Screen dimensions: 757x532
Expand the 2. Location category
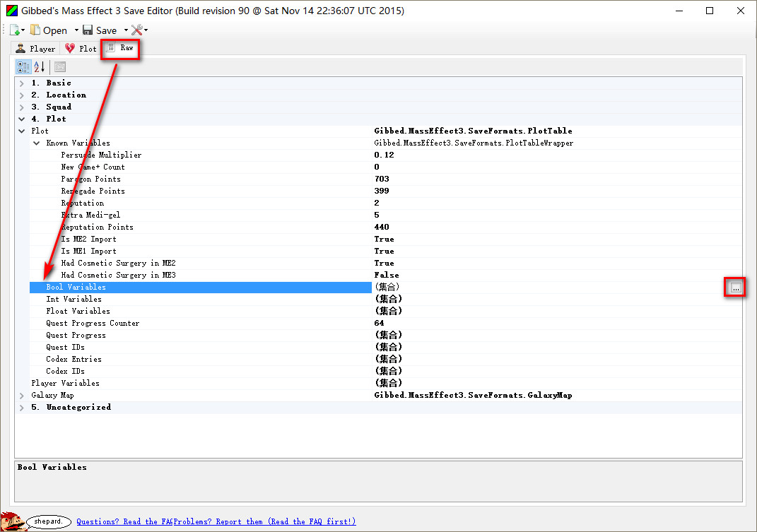click(x=22, y=95)
